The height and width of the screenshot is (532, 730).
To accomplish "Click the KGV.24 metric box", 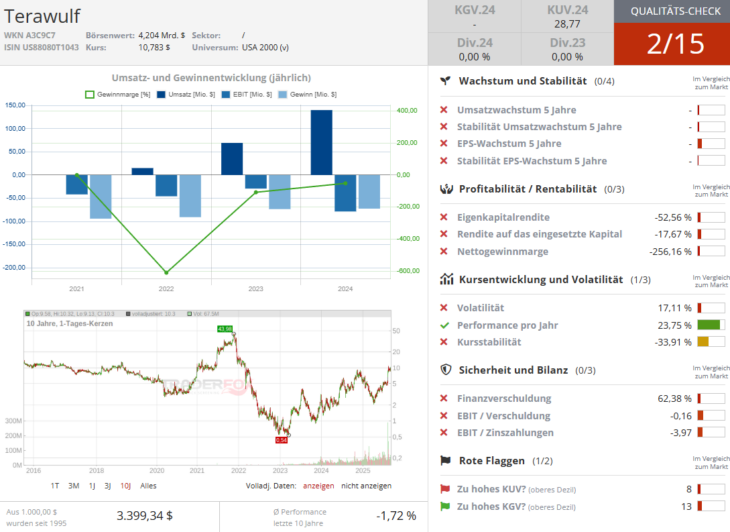I will (474, 16).
